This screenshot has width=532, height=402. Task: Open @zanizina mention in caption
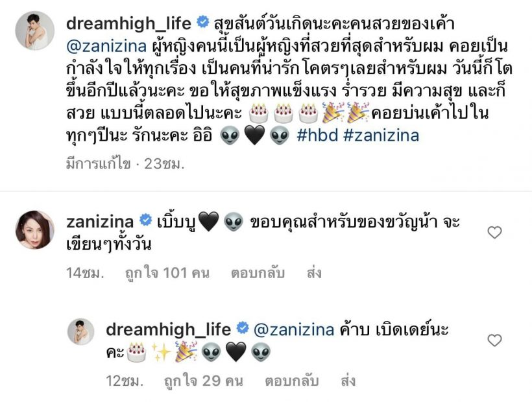click(x=106, y=46)
